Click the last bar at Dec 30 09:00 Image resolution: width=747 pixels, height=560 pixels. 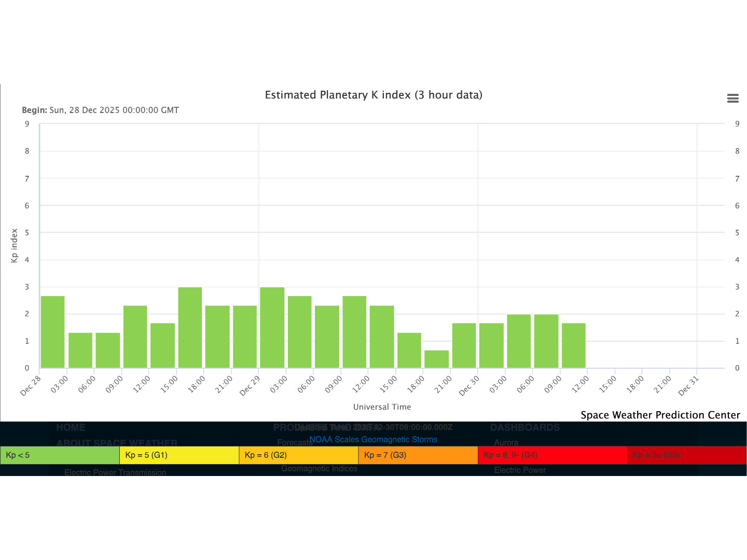point(573,345)
